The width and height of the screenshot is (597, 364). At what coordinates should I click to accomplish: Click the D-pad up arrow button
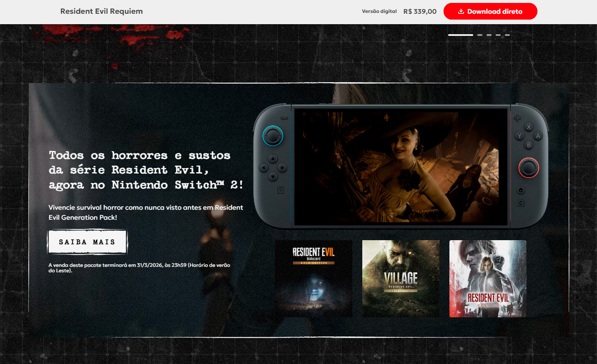273,159
